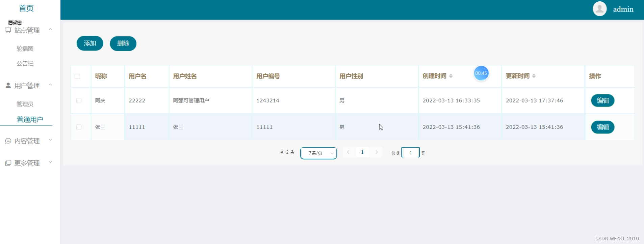Expand the 更多管理 menu chevron

point(50,162)
